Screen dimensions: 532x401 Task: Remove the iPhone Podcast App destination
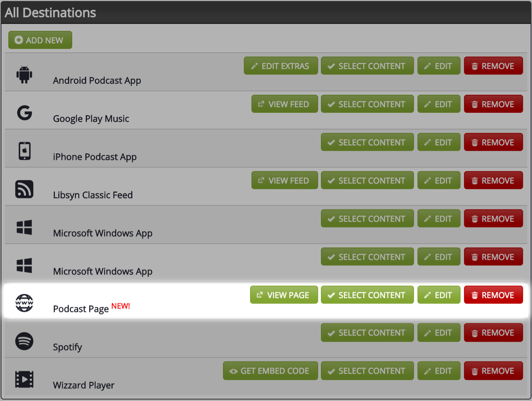pyautogui.click(x=493, y=142)
